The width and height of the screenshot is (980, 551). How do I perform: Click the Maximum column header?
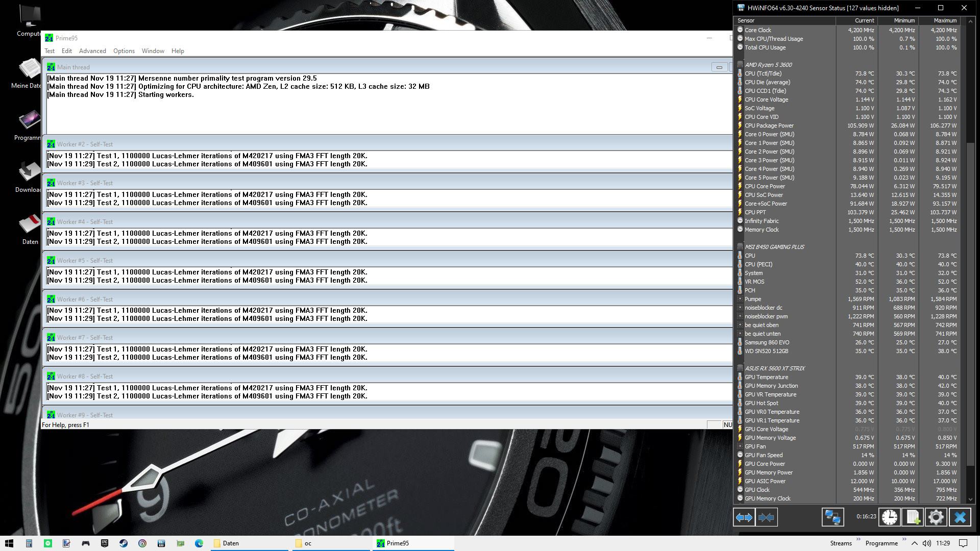(939, 21)
